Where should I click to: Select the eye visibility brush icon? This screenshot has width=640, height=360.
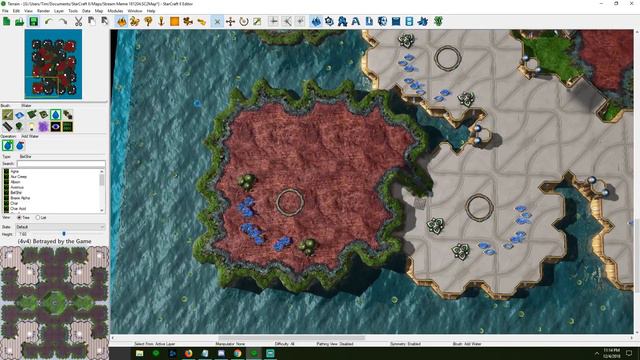(x=56, y=127)
